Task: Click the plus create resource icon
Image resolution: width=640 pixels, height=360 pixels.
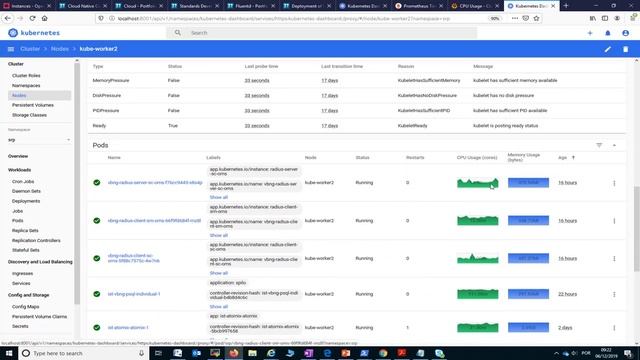Action: coord(590,33)
